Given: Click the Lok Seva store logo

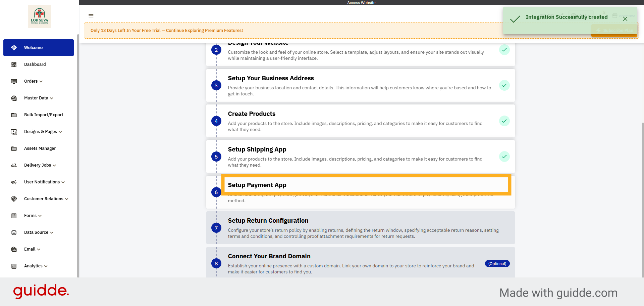Looking at the screenshot, I should (x=39, y=16).
